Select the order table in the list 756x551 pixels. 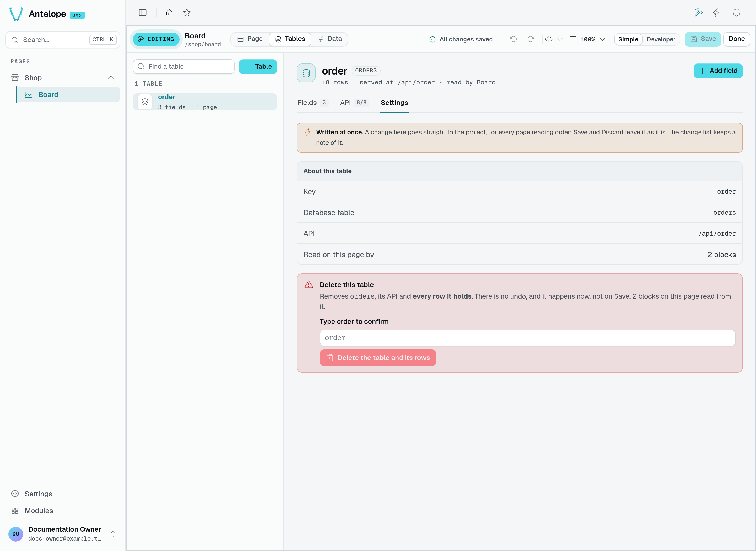click(x=205, y=102)
